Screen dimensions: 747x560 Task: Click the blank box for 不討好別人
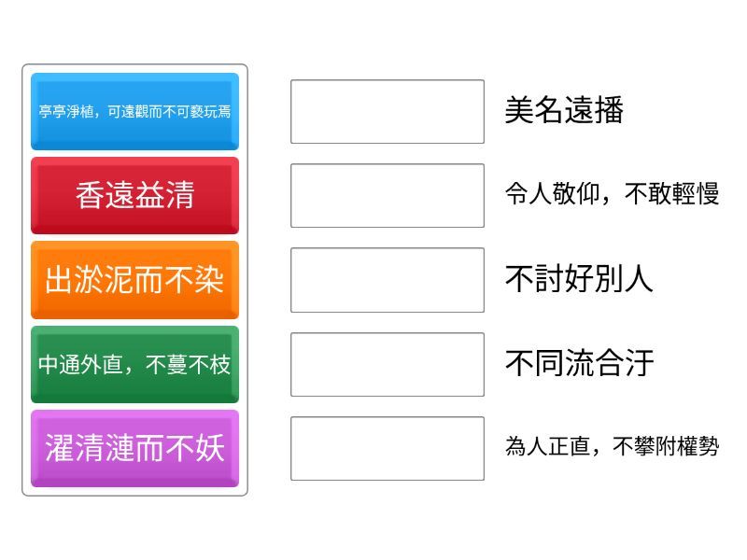[387, 280]
